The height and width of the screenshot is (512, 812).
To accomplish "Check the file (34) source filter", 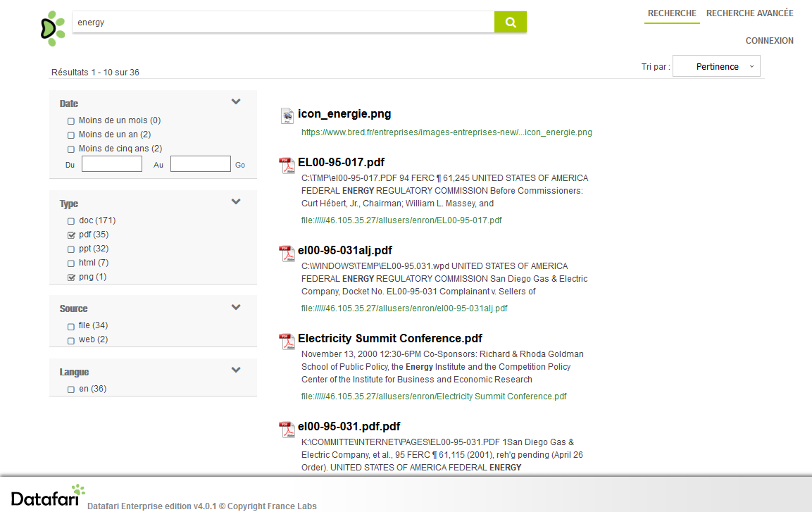I will point(71,326).
